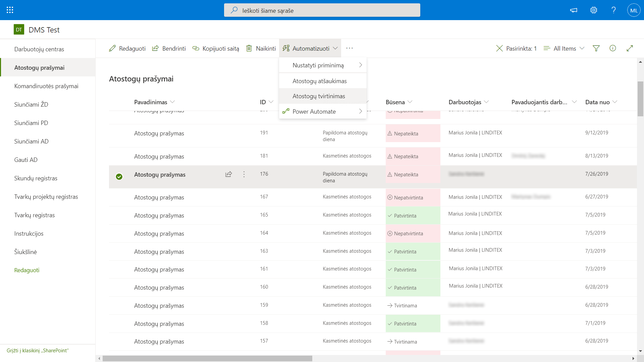The image size is (644, 362).
Task: Choose Atostogų tvirtinimas menu item
Action: 323,96
